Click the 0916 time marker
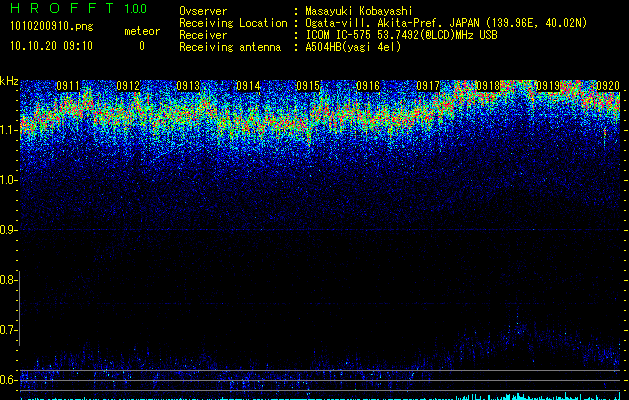The height and width of the screenshot is (400, 629). click(368, 86)
